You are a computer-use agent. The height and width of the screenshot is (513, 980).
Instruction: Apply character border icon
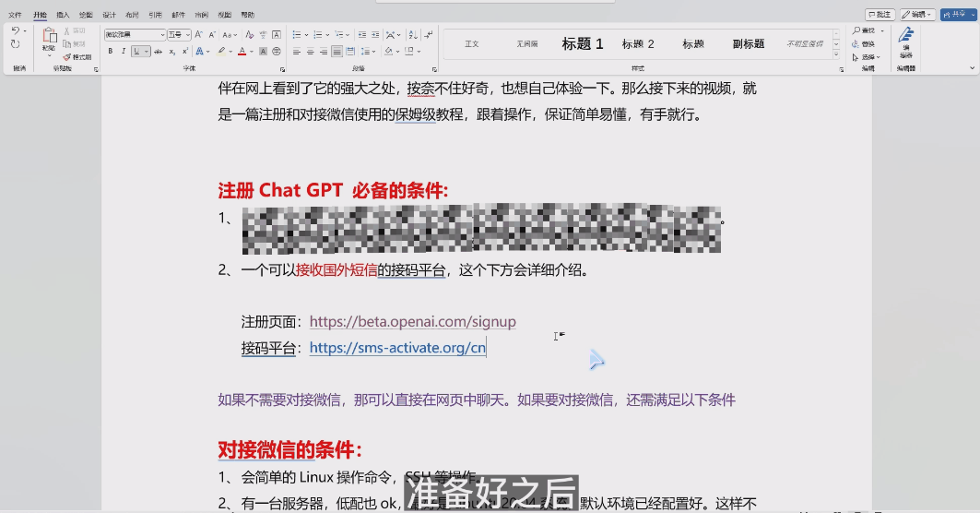(277, 34)
